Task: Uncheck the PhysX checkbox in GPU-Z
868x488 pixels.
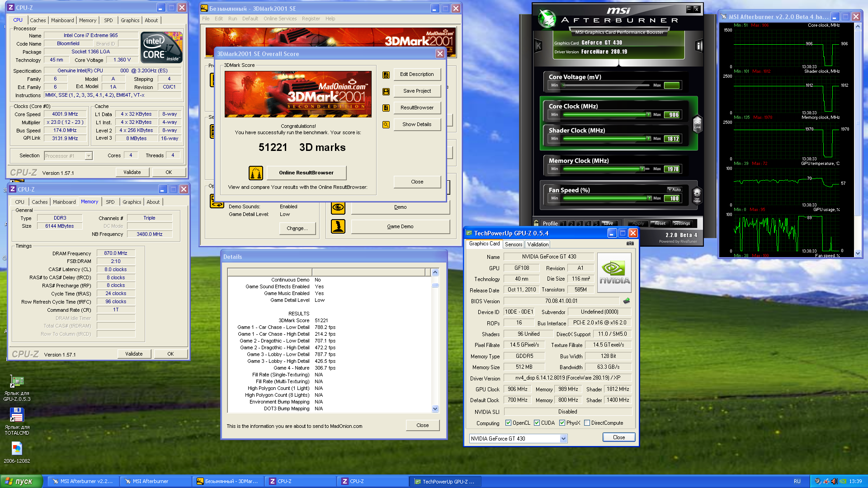Action: [562, 423]
